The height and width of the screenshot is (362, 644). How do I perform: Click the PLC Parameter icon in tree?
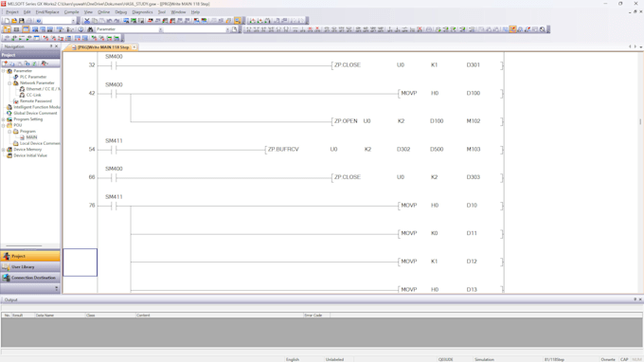[x=16, y=77]
